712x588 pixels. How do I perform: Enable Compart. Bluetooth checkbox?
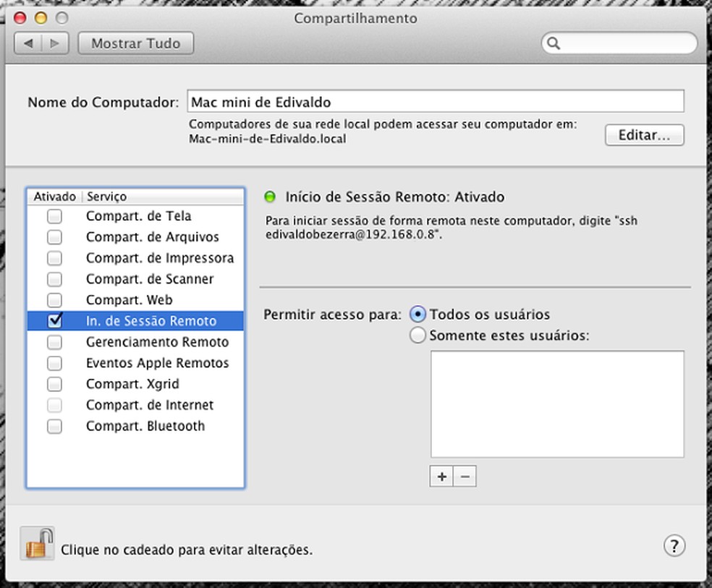tap(54, 426)
